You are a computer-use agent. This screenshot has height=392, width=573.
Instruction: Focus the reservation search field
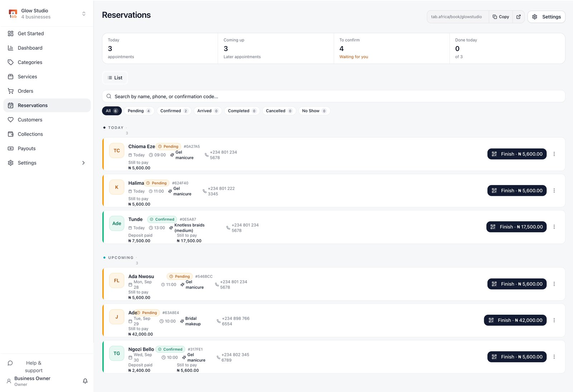coord(334,96)
